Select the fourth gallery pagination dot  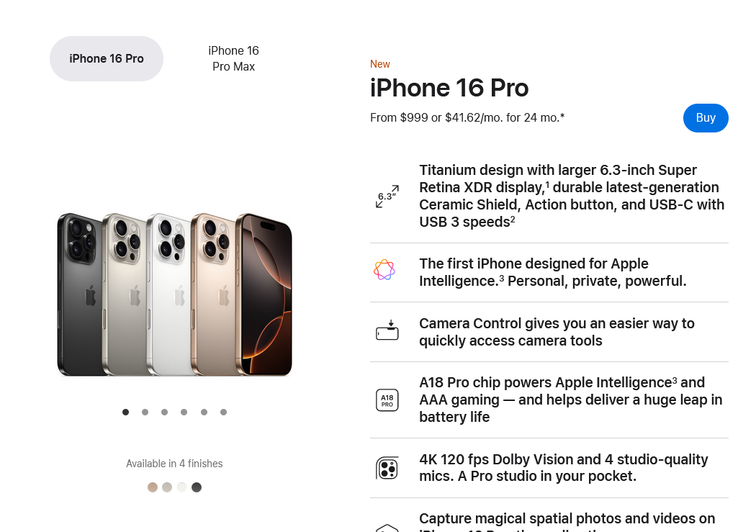point(184,412)
